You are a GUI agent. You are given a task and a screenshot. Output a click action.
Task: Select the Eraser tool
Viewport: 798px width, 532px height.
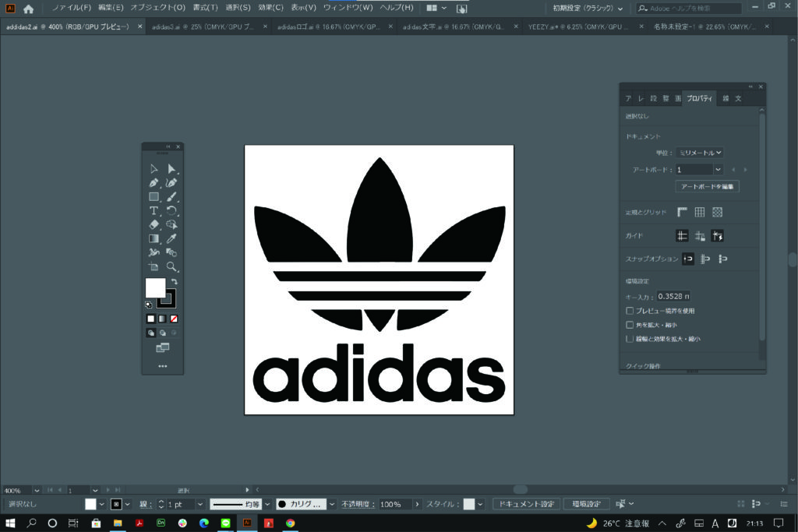154,224
